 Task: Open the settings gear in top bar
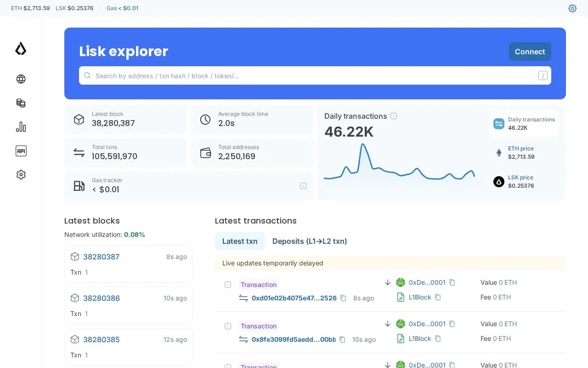572,8
